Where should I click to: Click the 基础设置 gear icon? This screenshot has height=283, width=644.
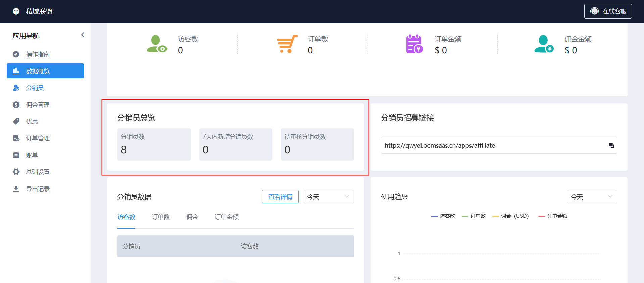pos(16,172)
